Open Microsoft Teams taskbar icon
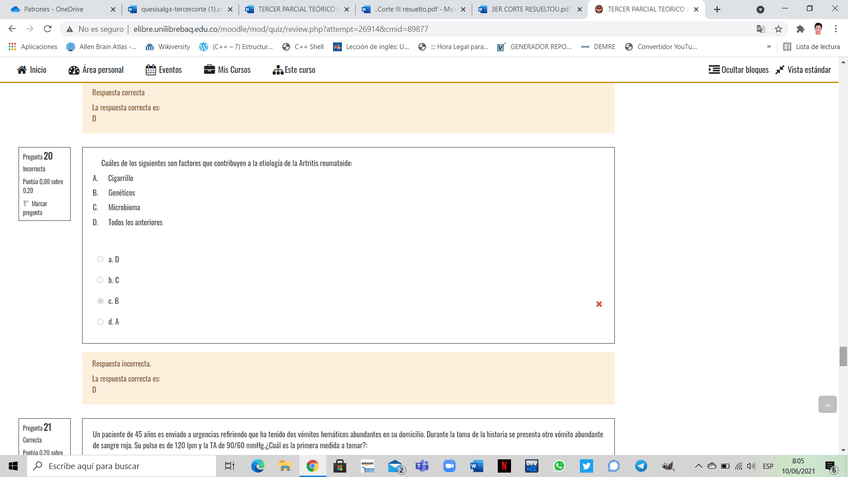 pos(422,466)
